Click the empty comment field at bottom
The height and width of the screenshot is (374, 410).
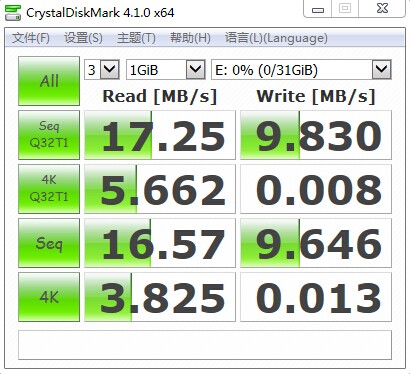pos(205,345)
